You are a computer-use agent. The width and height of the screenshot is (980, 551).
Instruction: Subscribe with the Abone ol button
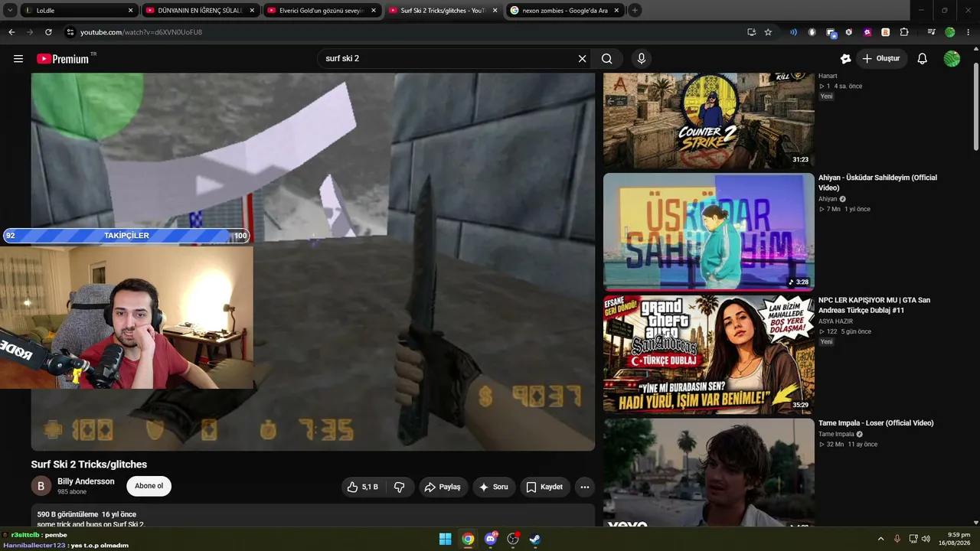click(149, 486)
